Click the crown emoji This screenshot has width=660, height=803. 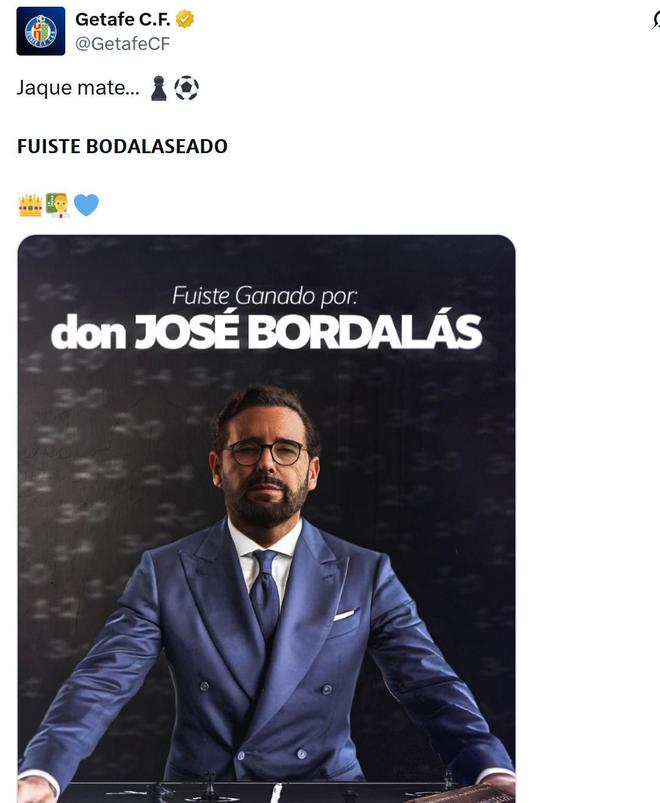30,205
